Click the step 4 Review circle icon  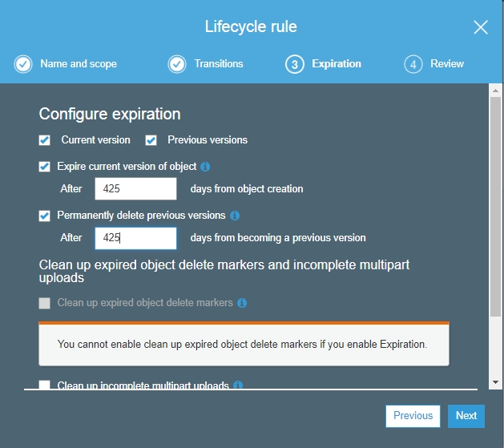[x=413, y=64]
